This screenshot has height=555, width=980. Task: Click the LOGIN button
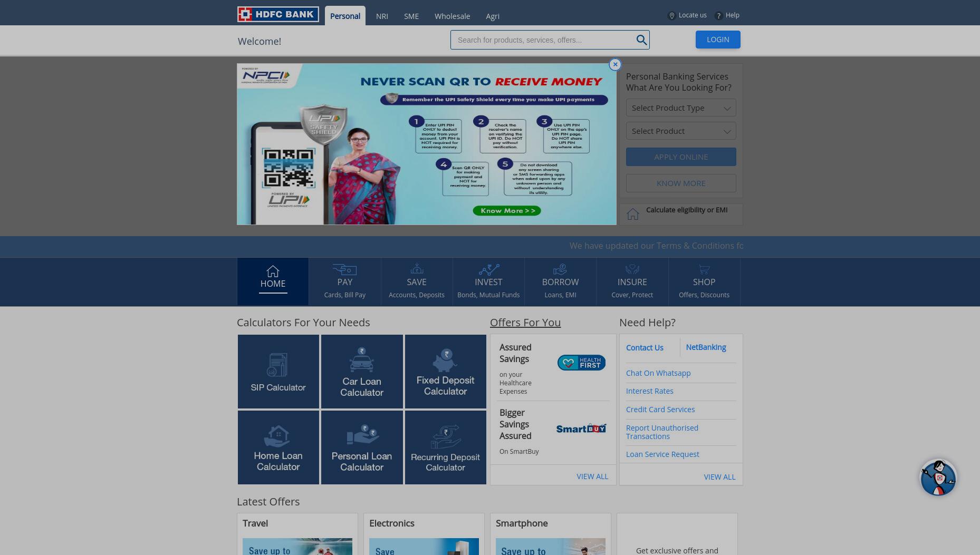point(718,40)
